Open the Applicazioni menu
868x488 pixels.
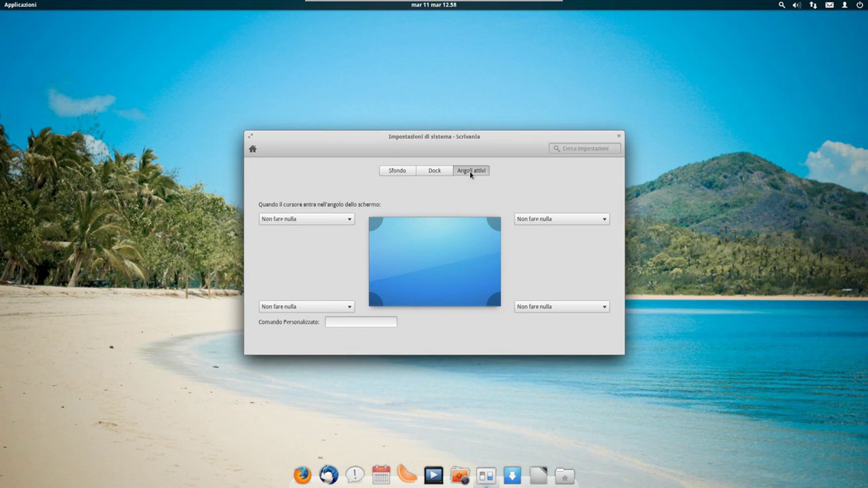point(20,5)
